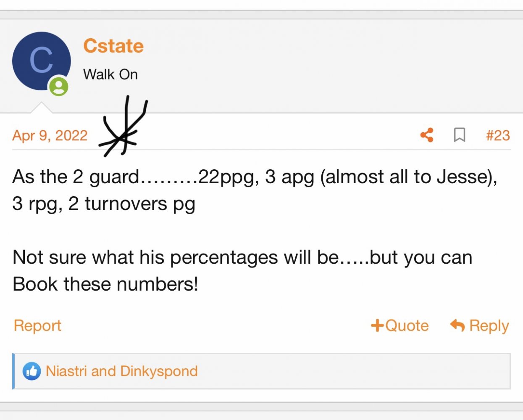This screenshot has width=523, height=420.
Task: Click Cstate's circular avatar
Action: (41, 61)
